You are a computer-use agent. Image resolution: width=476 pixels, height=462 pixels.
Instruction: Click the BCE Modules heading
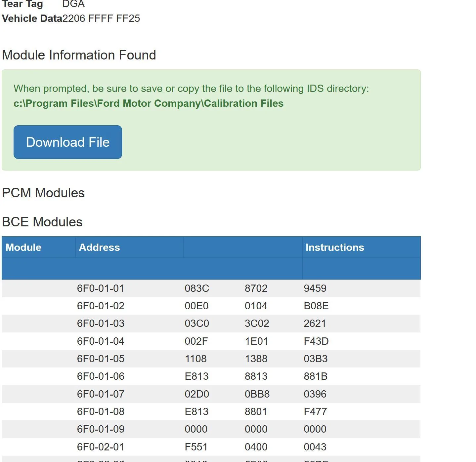click(42, 222)
